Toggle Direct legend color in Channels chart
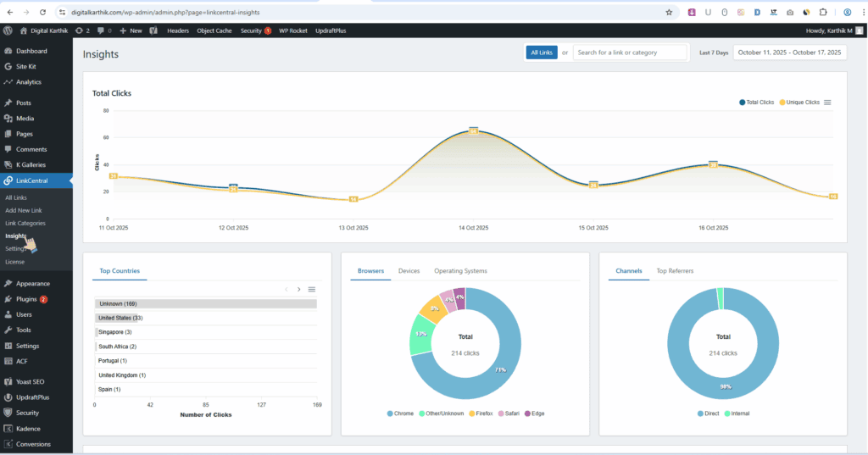868x455 pixels. click(700, 413)
